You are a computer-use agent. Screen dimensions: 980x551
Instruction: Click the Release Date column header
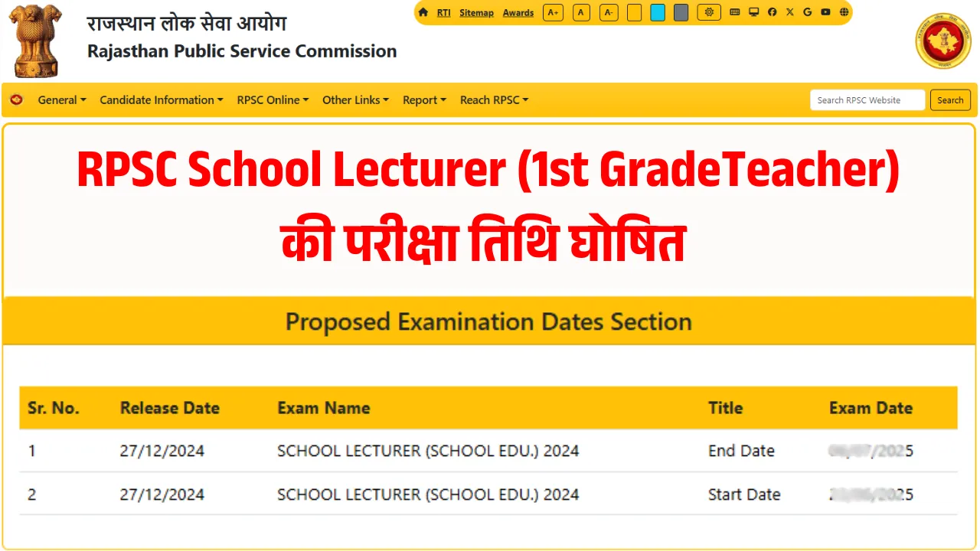click(170, 408)
